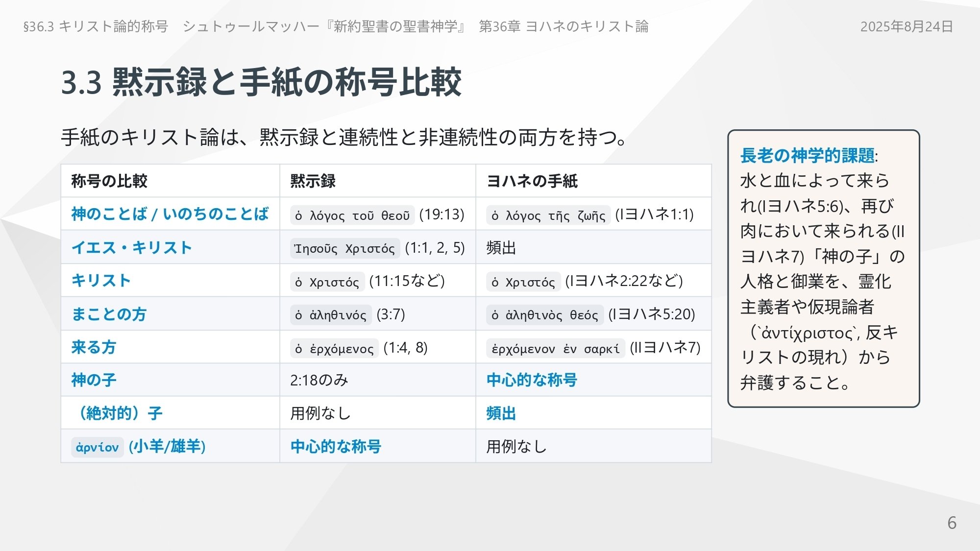Click the table header 称号の比較
The image size is (980, 551).
[x=109, y=181]
